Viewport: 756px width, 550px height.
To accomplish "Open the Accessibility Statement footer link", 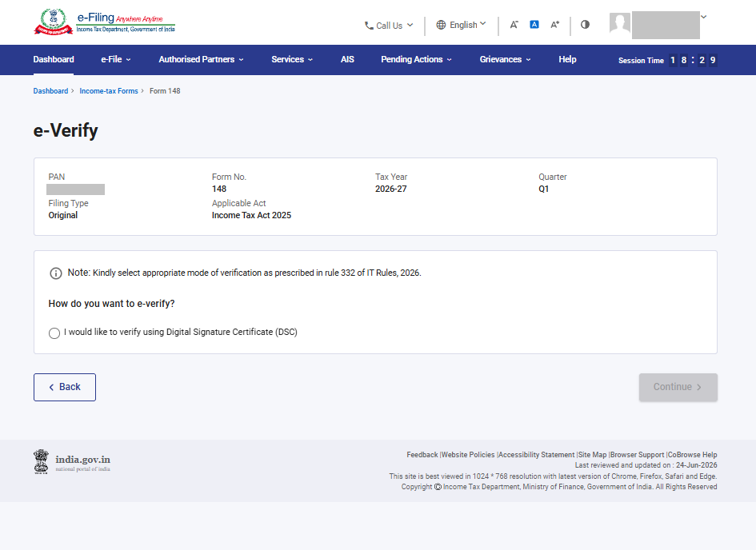I will [537, 455].
